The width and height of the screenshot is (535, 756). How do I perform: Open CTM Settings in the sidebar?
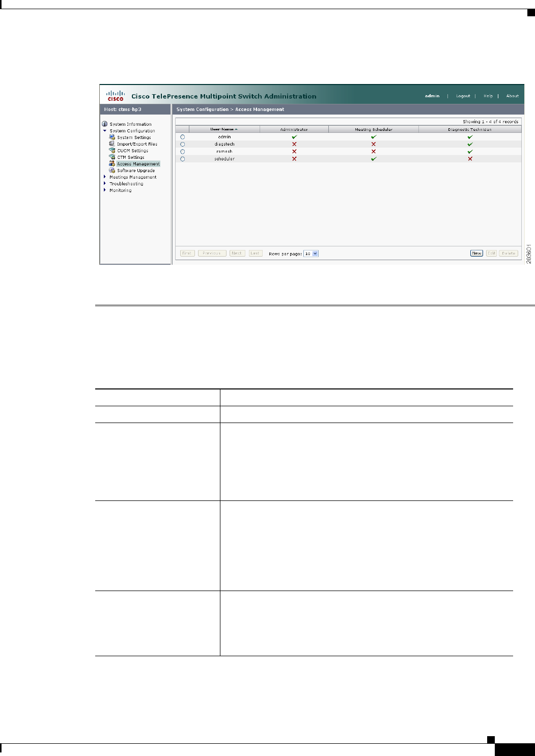click(131, 157)
